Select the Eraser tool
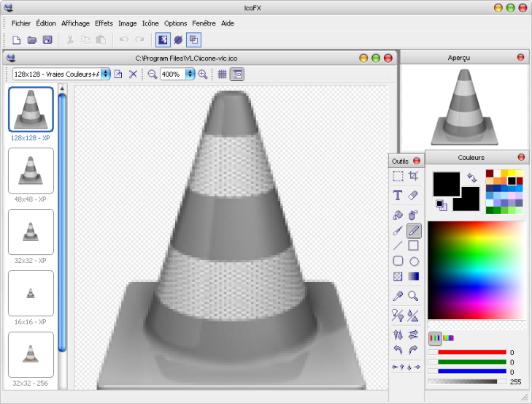 tap(414, 196)
